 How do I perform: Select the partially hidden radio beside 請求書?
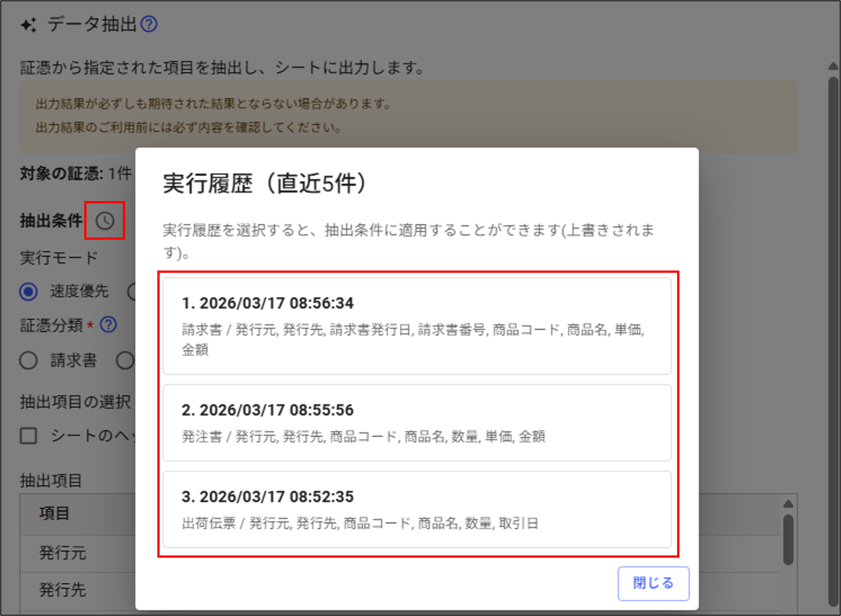[x=126, y=361]
